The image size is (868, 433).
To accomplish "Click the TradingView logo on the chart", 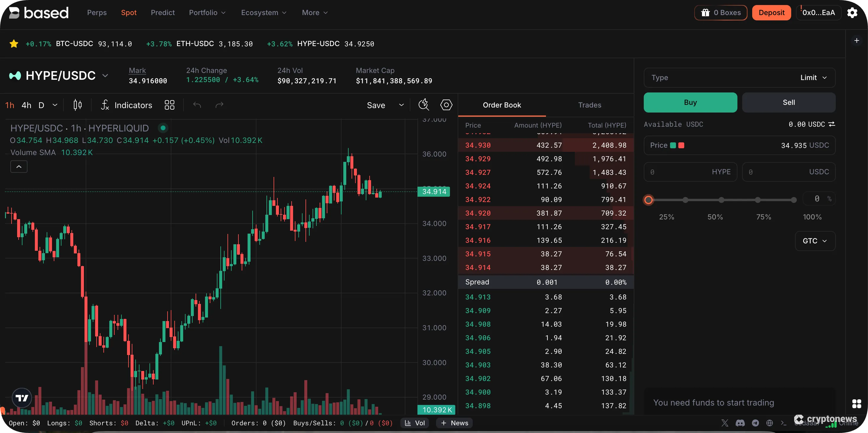I will click(21, 398).
